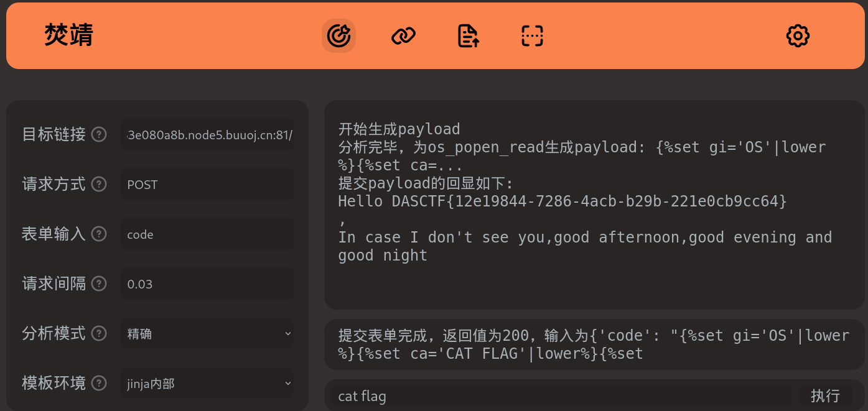This screenshot has height=411, width=868.
Task: Select the file upload icon in header
Action: 468,36
